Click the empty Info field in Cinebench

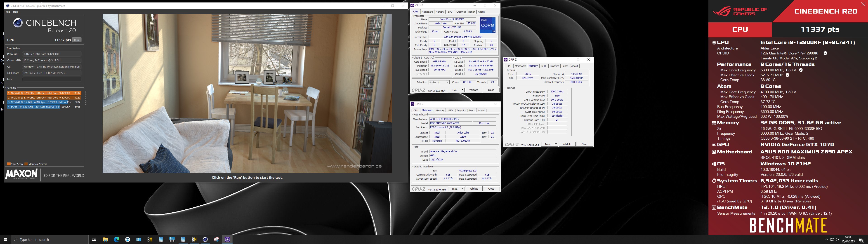point(52,80)
